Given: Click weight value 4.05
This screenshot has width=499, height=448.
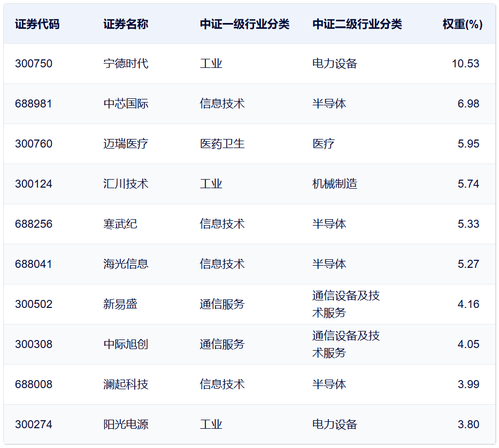Looking at the screenshot, I should point(469,344).
